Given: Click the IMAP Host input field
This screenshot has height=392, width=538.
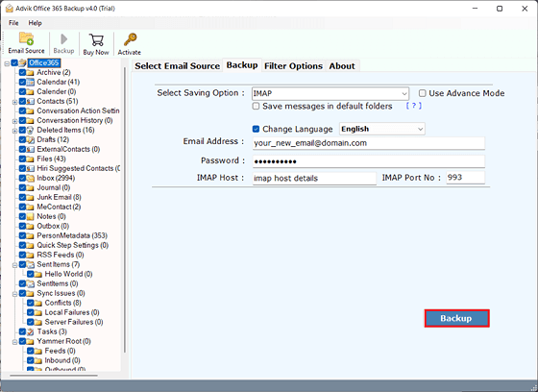Looking at the screenshot, I should coord(314,178).
